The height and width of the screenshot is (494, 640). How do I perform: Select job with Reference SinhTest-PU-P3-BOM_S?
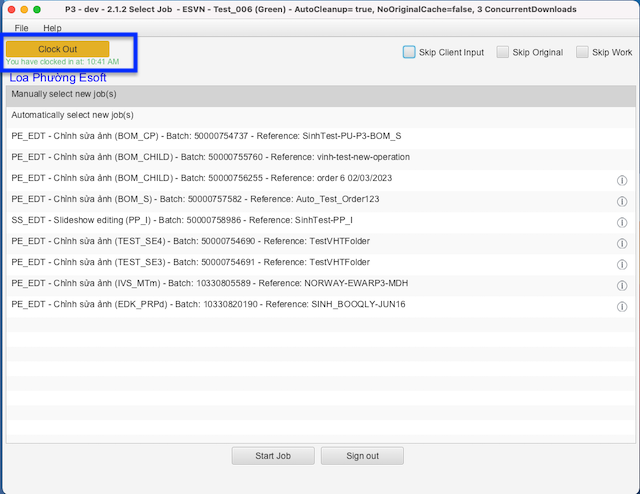click(x=321, y=136)
